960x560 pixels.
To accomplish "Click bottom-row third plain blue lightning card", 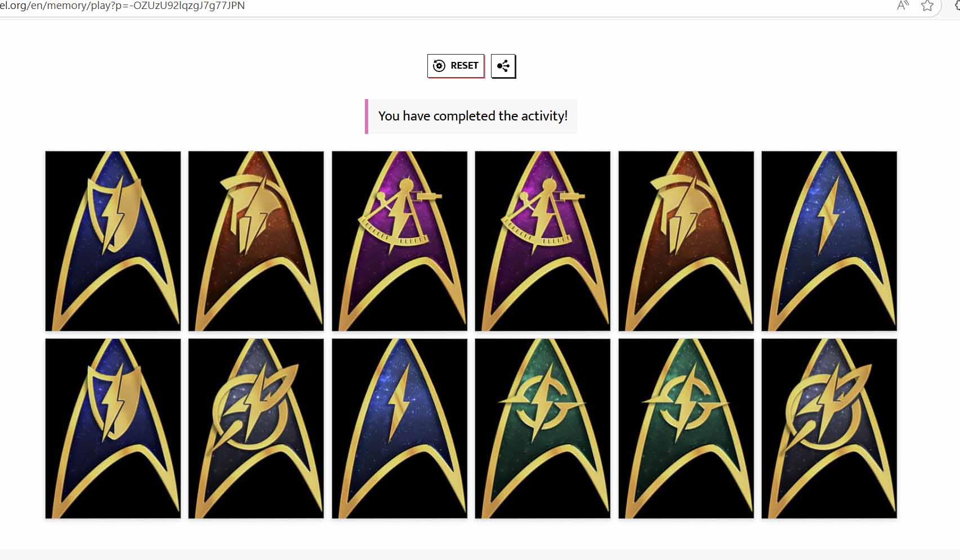I will 400,428.
